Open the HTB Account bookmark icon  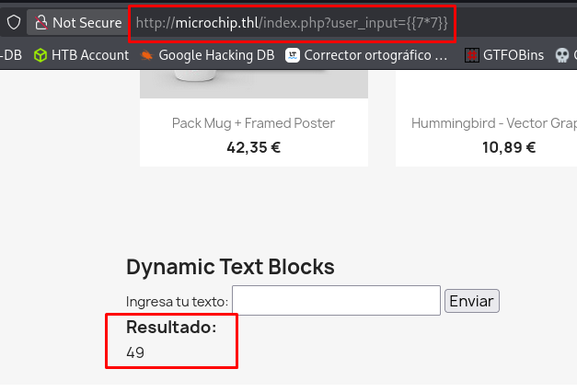(40, 55)
